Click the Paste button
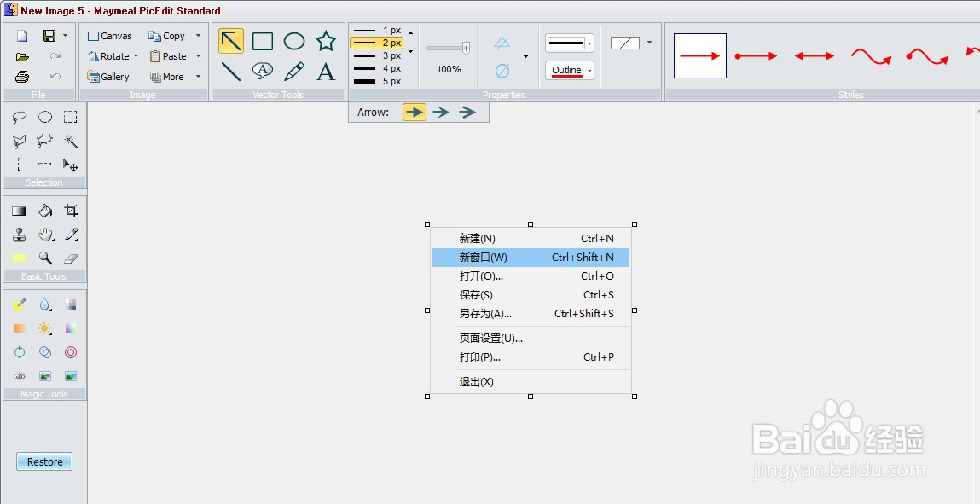Viewport: 980px width, 504px height. (168, 56)
